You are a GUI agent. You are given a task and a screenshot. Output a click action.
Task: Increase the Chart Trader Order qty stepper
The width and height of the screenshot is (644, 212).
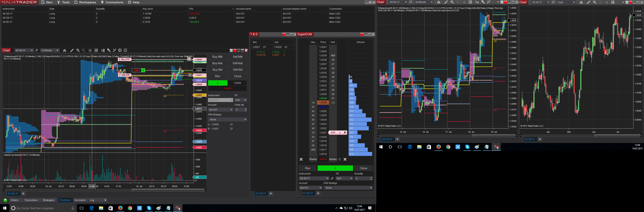[x=246, y=109]
